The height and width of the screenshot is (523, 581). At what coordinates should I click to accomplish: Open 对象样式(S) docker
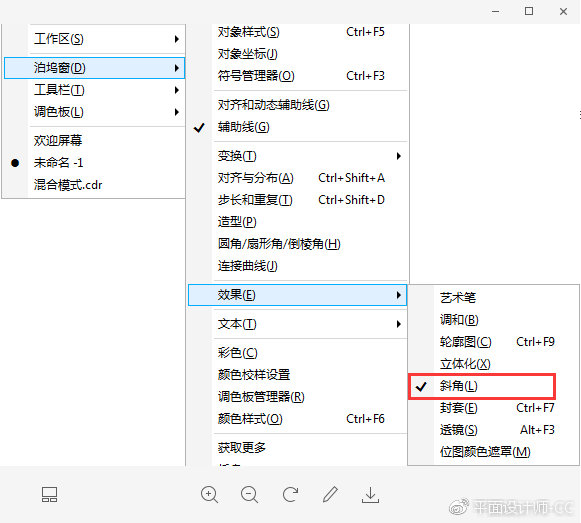(x=298, y=32)
